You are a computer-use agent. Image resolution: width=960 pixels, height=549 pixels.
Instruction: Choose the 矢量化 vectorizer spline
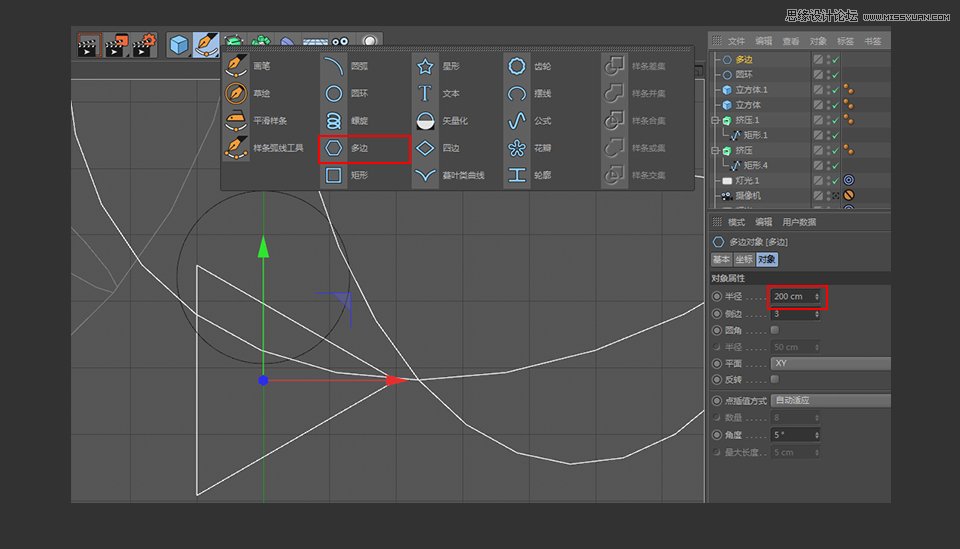pos(441,121)
